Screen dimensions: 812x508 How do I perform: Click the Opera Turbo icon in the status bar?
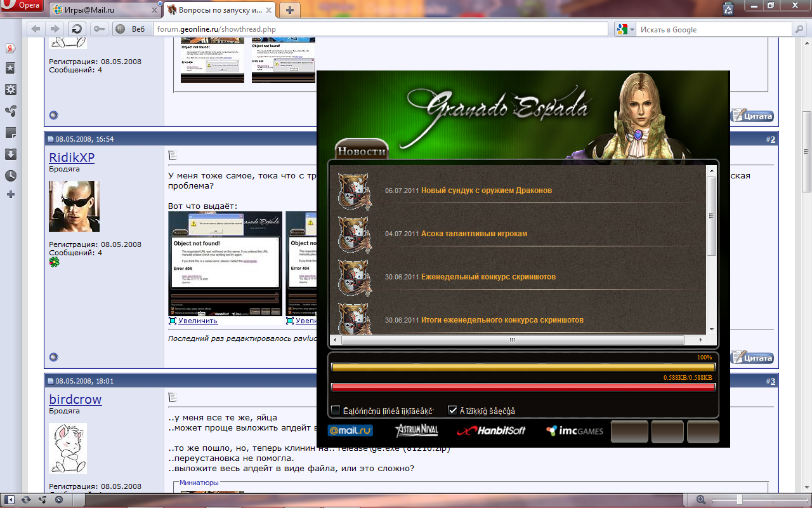pyautogui.click(x=58, y=500)
